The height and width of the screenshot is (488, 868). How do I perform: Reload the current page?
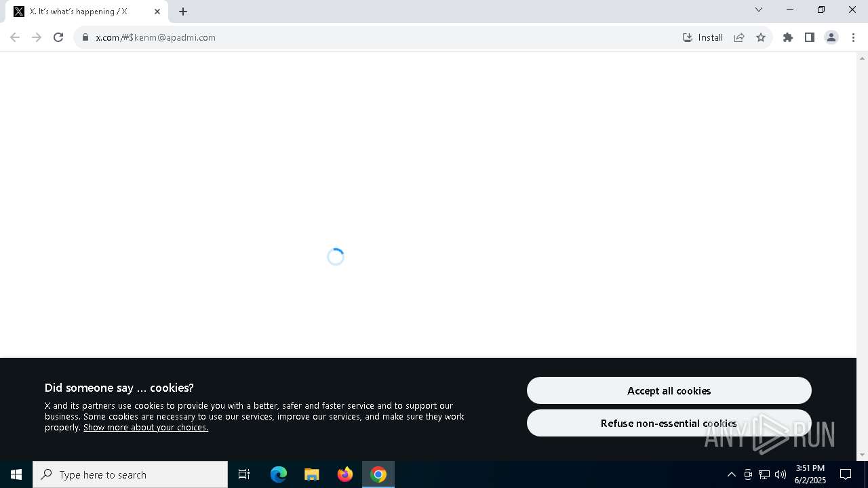tap(58, 37)
